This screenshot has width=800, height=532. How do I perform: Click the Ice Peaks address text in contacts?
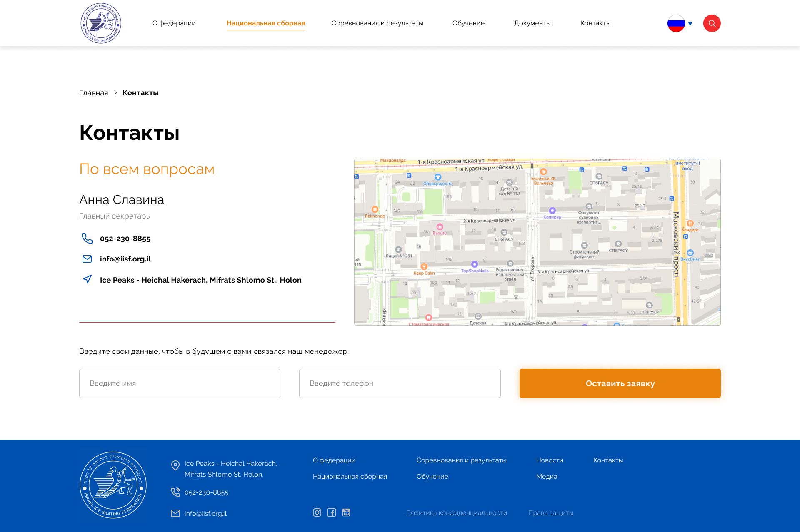[x=200, y=280]
